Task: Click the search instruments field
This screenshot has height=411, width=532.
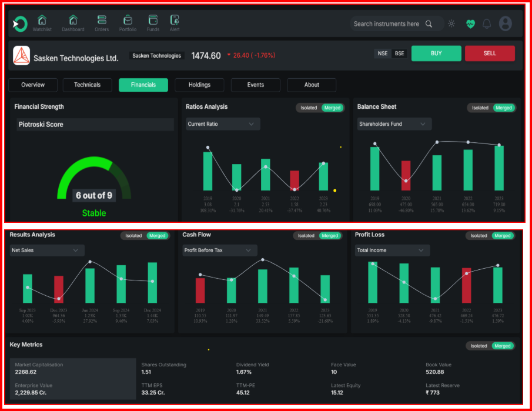Action: click(397, 24)
